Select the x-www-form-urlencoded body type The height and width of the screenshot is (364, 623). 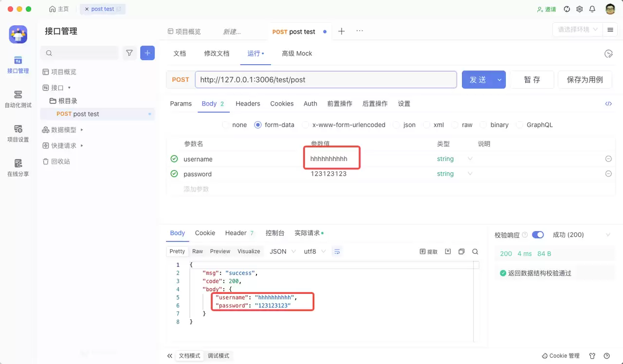344,125
